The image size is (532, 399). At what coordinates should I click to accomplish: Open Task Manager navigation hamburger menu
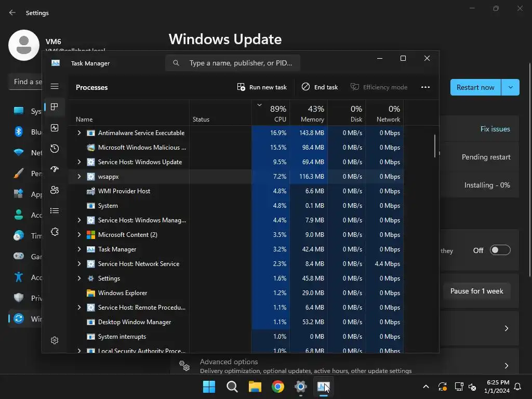[55, 86]
